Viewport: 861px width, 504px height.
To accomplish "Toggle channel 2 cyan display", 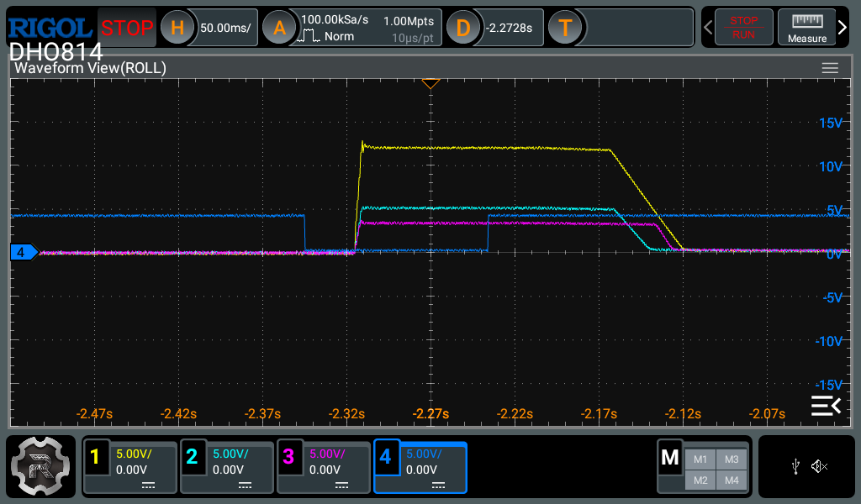I will 227,467.
